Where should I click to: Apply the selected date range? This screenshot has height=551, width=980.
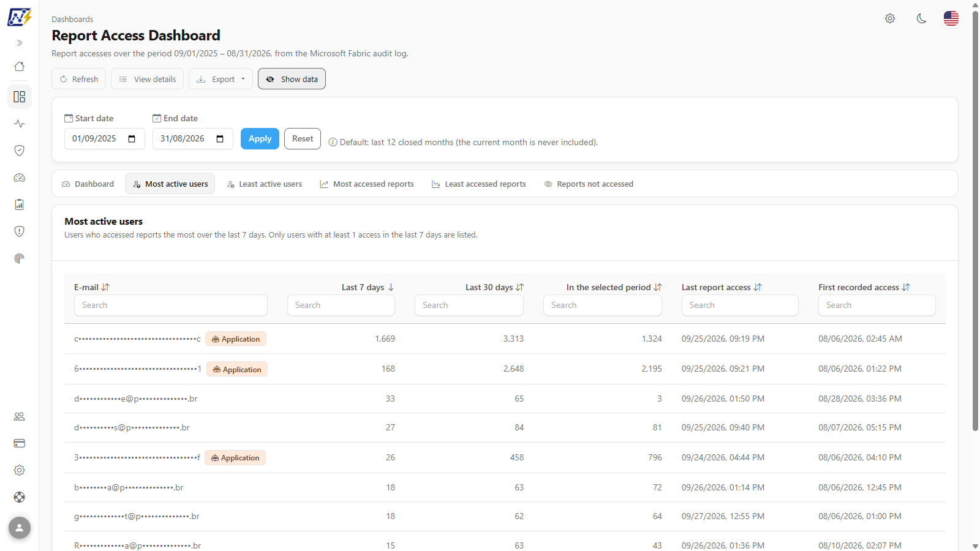point(260,139)
